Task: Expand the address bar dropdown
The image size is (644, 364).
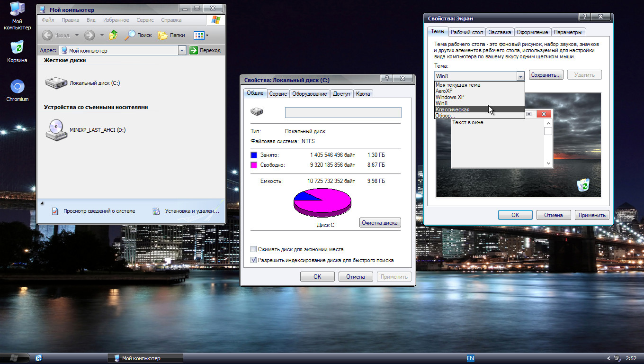Action: click(182, 51)
